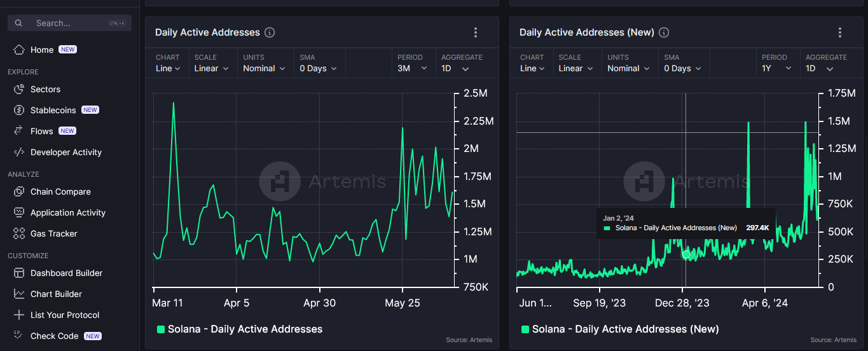Screen dimensions: 868x351
Task: Click the Home icon in sidebar
Action: (x=18, y=50)
